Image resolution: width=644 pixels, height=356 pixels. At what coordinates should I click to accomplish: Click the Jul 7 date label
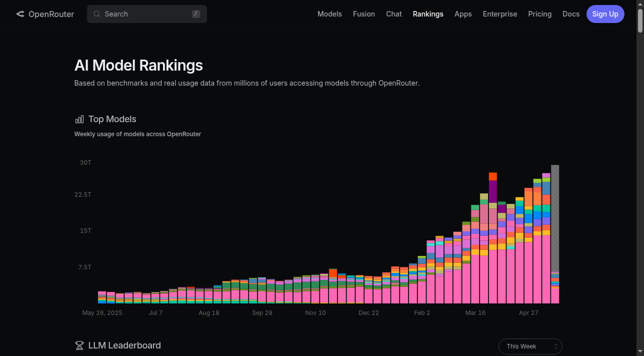click(155, 313)
